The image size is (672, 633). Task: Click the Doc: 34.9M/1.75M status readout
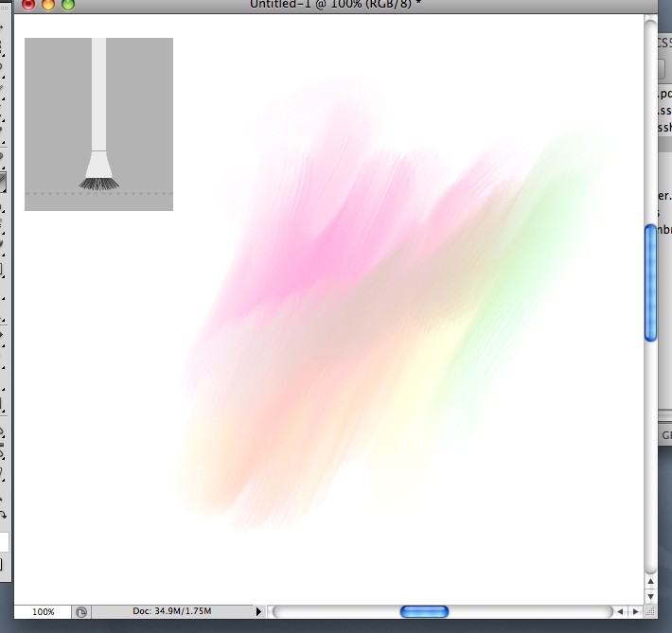[x=171, y=612]
